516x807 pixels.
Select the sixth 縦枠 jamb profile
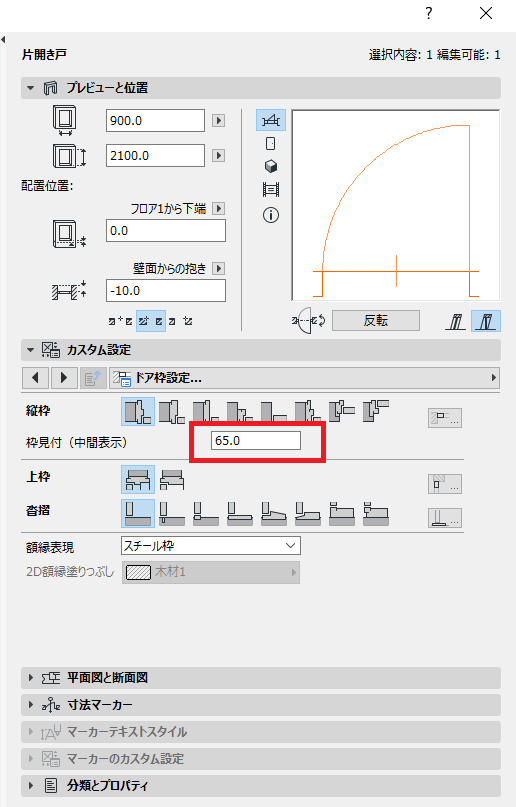point(307,412)
